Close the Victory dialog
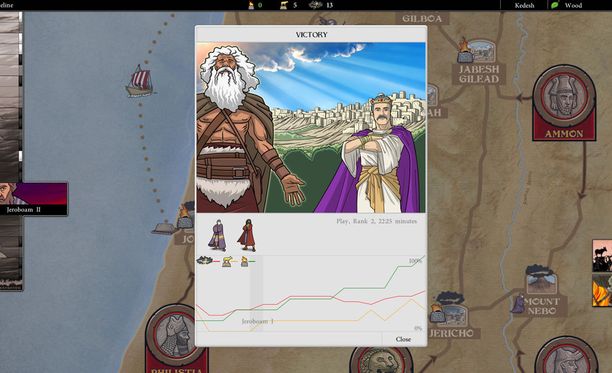This screenshot has width=612, height=373. point(403,339)
